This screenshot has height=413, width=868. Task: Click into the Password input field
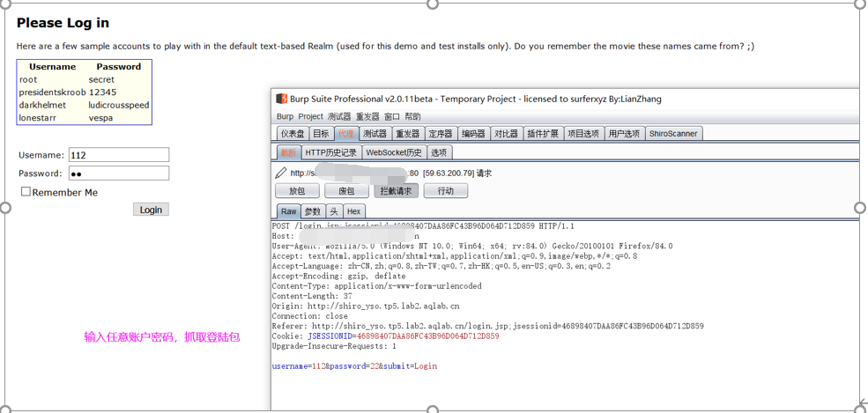pos(118,173)
